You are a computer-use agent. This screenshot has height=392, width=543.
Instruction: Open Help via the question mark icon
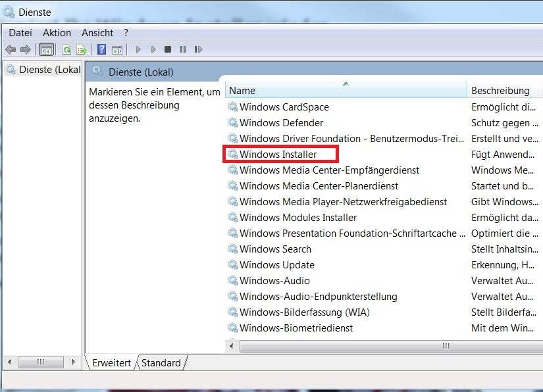pyautogui.click(x=100, y=49)
